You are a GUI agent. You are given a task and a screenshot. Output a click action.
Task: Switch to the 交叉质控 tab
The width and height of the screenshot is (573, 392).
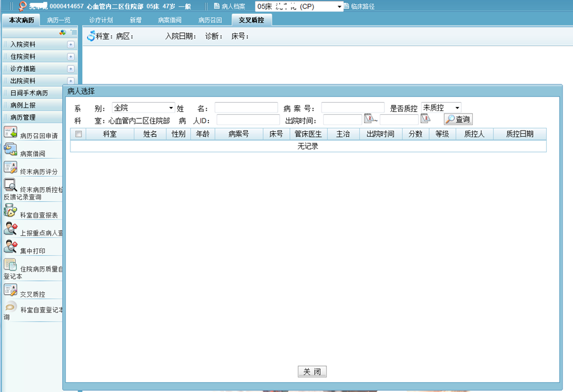[x=252, y=20]
